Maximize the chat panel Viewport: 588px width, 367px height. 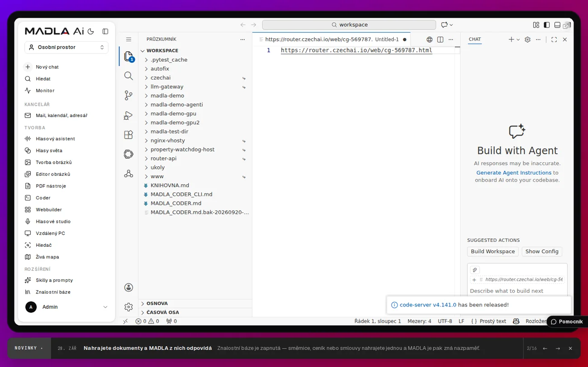coord(554,39)
